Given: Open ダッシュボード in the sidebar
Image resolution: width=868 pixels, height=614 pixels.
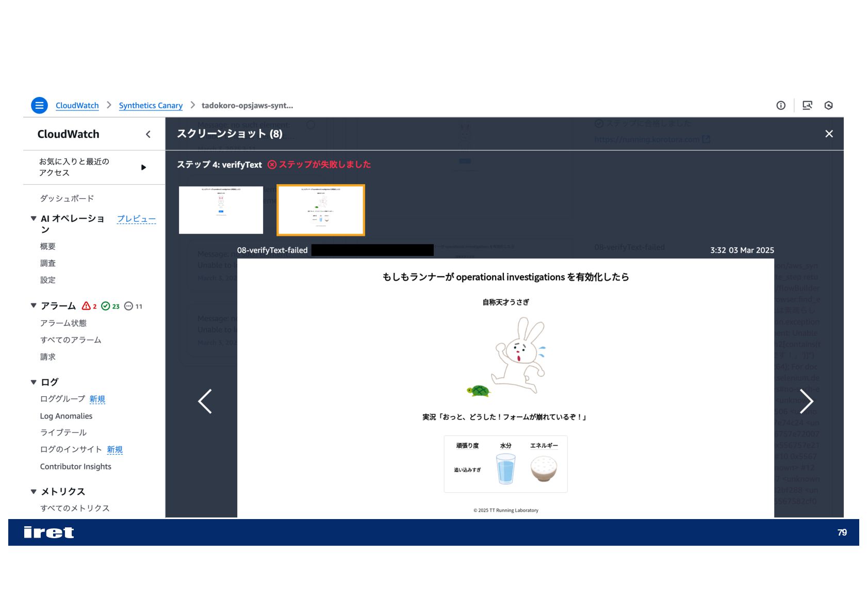Looking at the screenshot, I should [67, 198].
